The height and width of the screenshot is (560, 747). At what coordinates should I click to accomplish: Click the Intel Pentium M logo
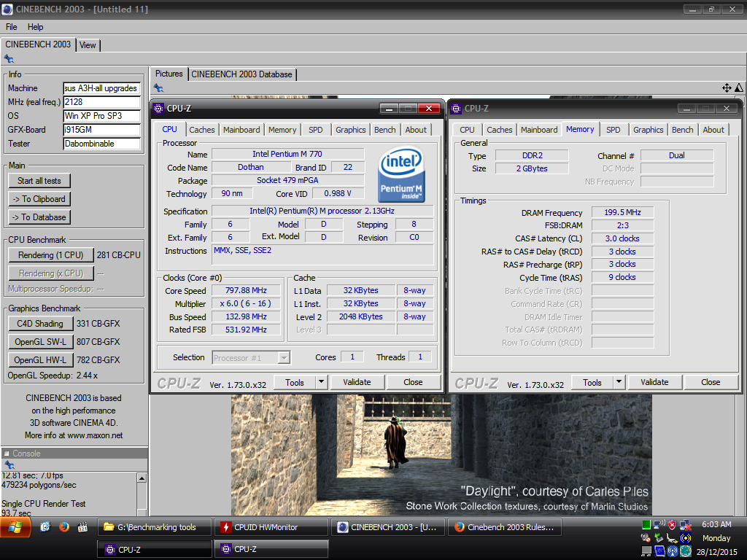(401, 175)
